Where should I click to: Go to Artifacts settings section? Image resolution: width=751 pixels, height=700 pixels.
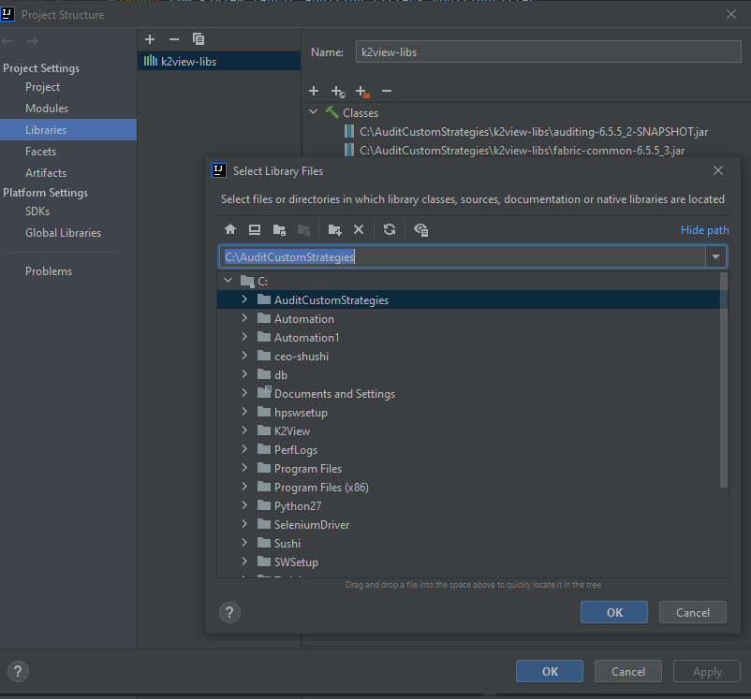coord(46,173)
